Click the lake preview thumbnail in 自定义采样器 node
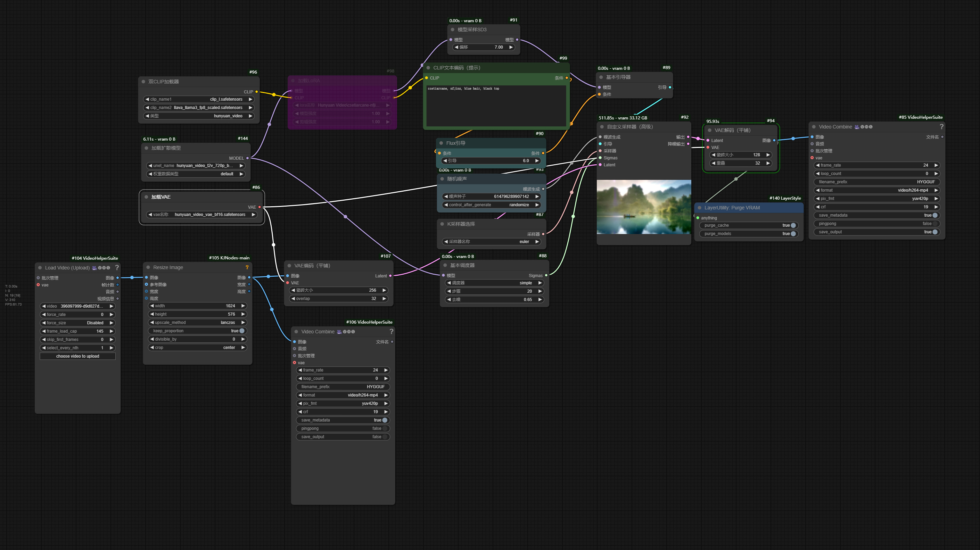 click(644, 207)
